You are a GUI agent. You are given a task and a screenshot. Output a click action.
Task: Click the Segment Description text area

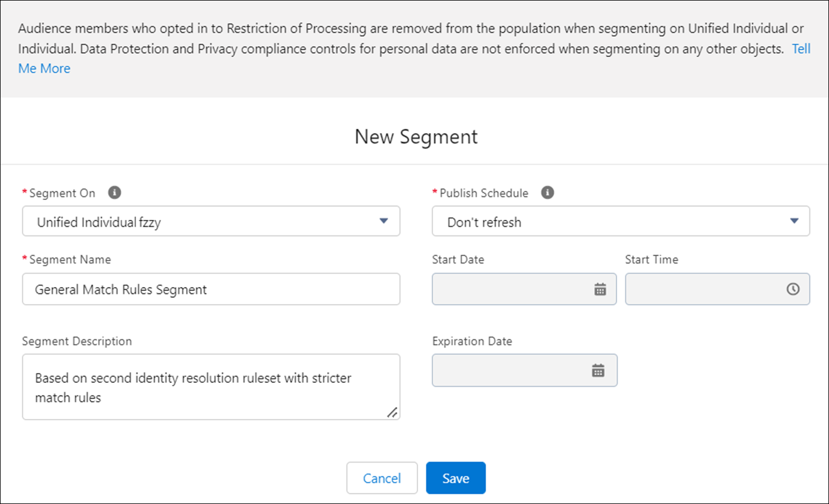[x=211, y=387]
